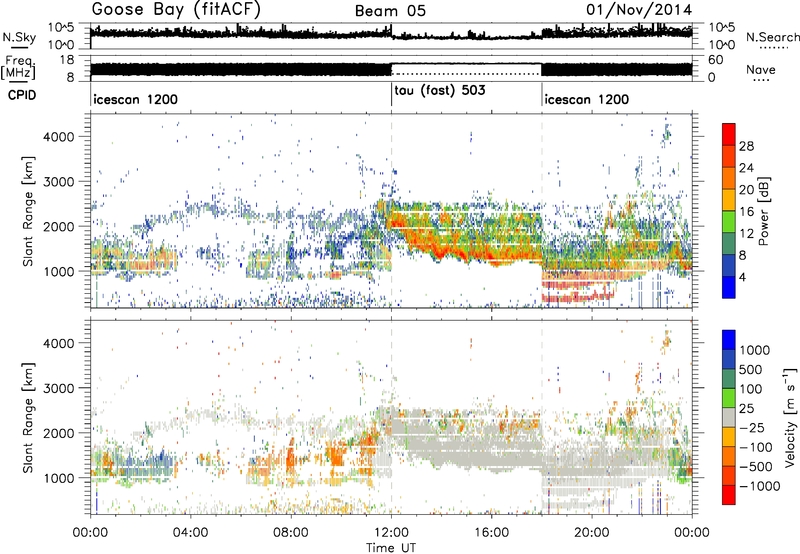800x554 pixels.
Task: Click the first 'icescan 1200' label beginning at 00:00
Action: click(x=136, y=99)
